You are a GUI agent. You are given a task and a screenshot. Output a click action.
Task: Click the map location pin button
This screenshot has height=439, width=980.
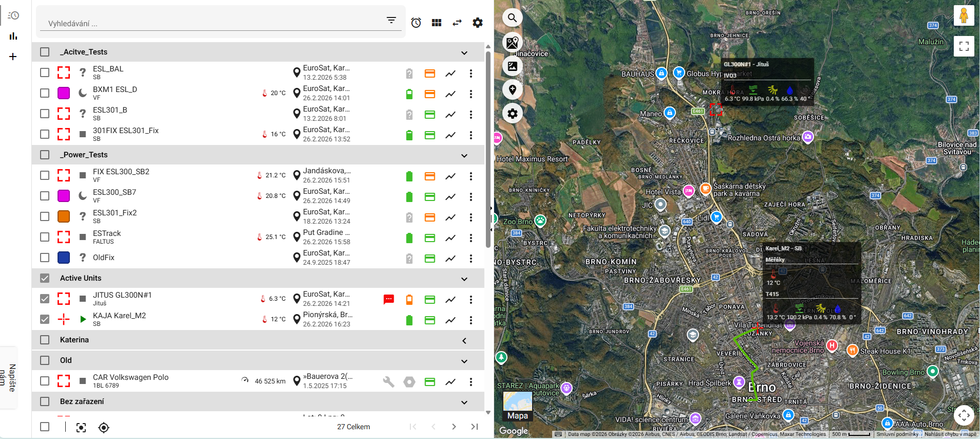512,89
